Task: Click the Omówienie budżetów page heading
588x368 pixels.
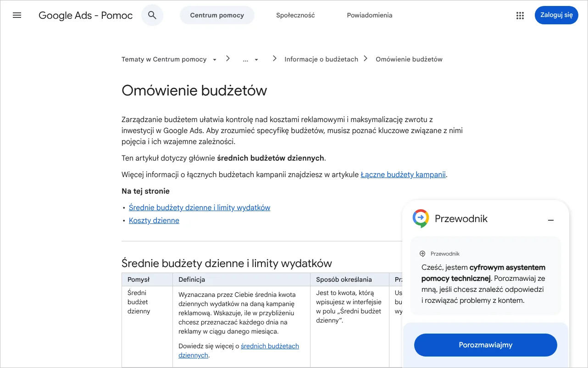Action: click(194, 90)
